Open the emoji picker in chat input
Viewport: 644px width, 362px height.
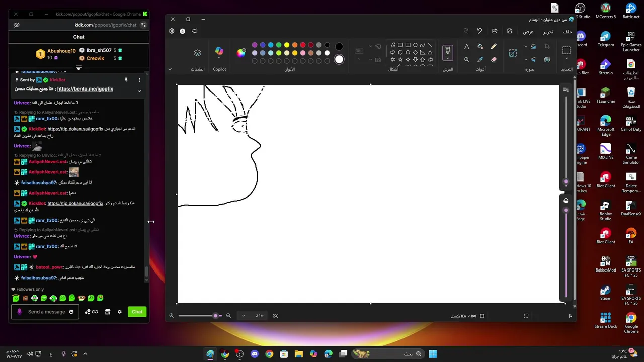(71, 312)
